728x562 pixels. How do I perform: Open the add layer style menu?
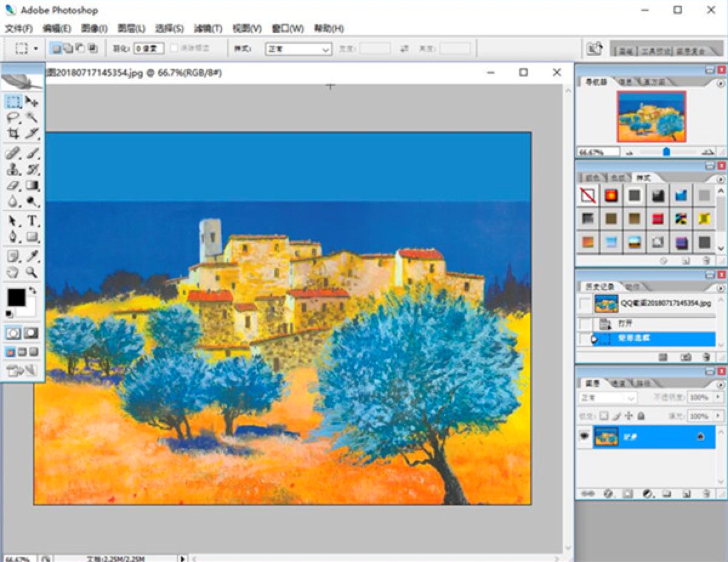point(608,493)
